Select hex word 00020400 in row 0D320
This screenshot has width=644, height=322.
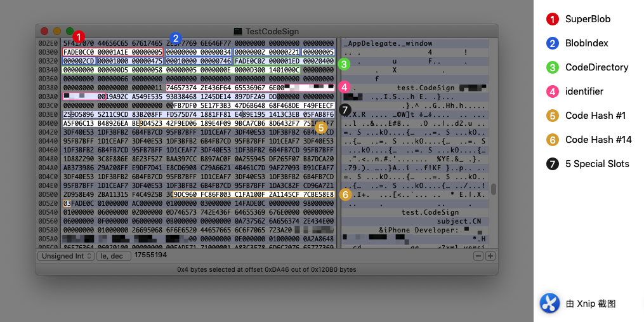click(319, 61)
